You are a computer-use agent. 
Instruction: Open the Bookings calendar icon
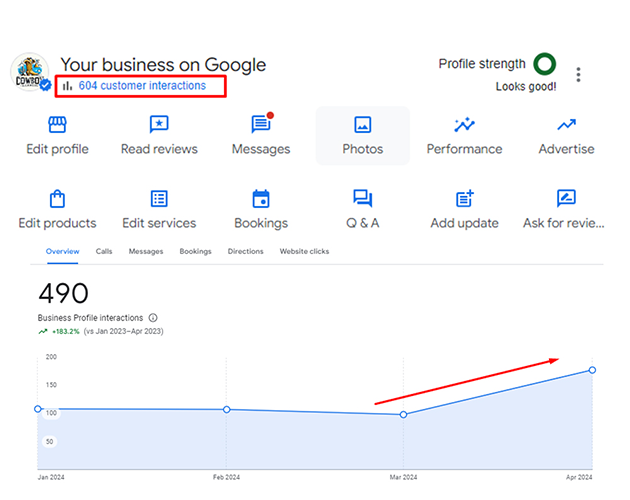coord(261,199)
